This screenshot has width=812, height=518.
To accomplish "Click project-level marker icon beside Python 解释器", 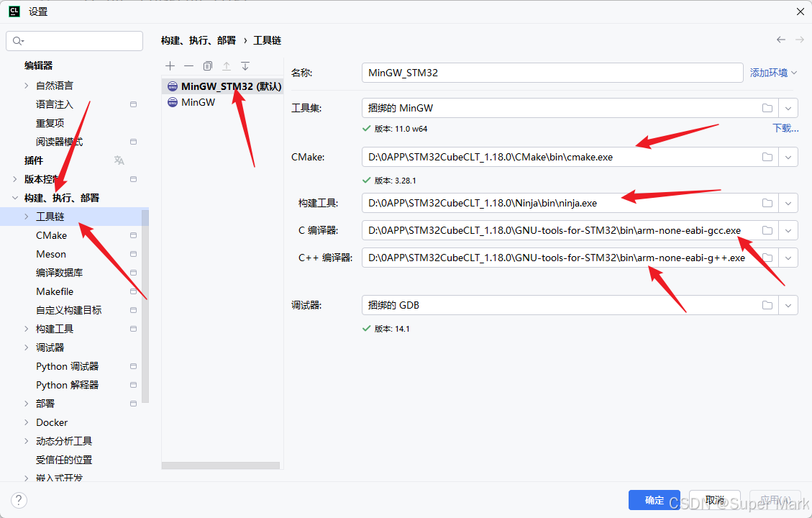I will coord(133,385).
